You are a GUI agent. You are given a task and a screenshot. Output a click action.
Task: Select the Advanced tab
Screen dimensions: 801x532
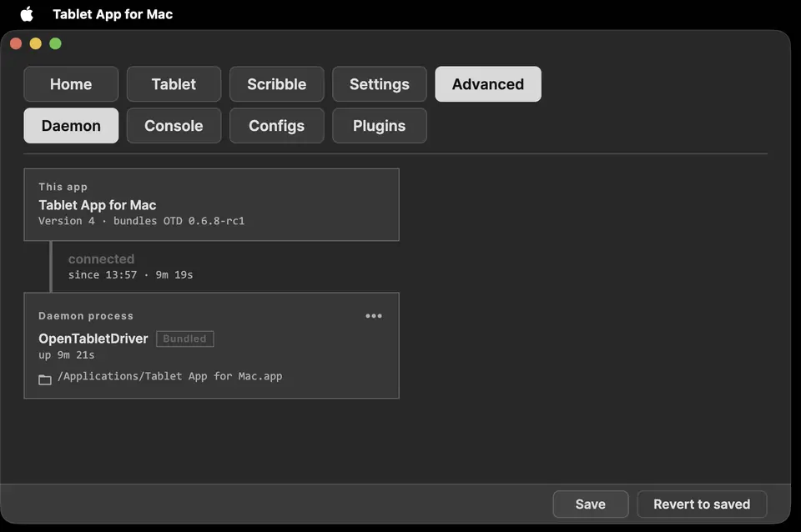point(488,84)
